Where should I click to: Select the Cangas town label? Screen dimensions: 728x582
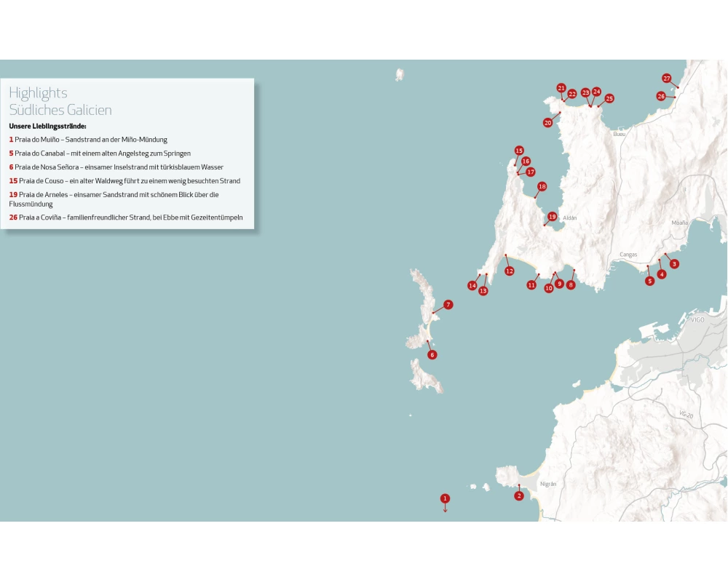[628, 255]
